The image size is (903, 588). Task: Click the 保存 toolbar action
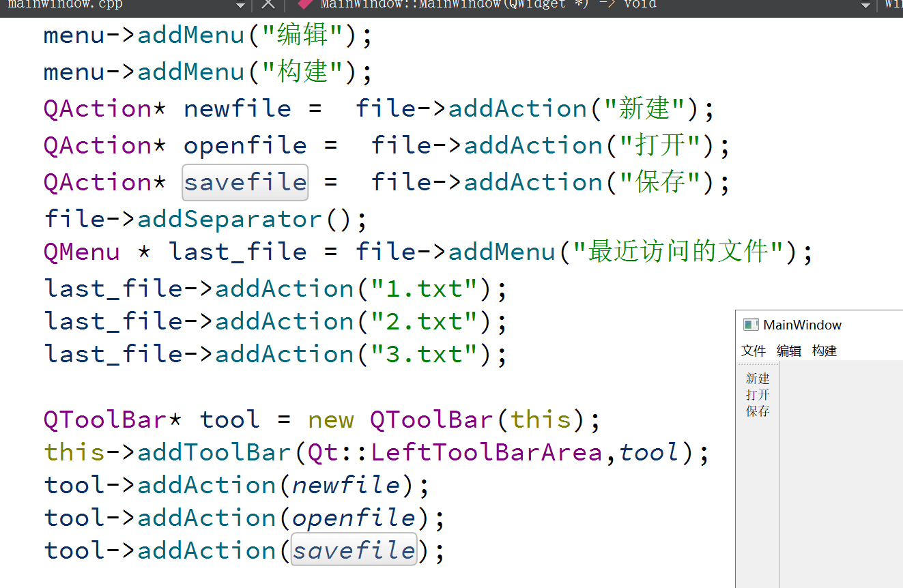pyautogui.click(x=758, y=411)
